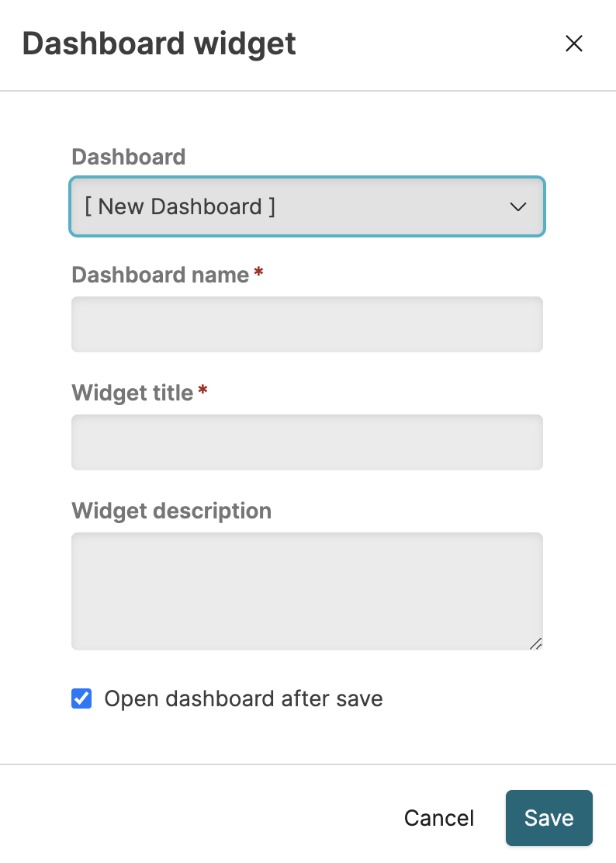
Task: Click the 'Dashboard' field label
Action: pos(129,157)
